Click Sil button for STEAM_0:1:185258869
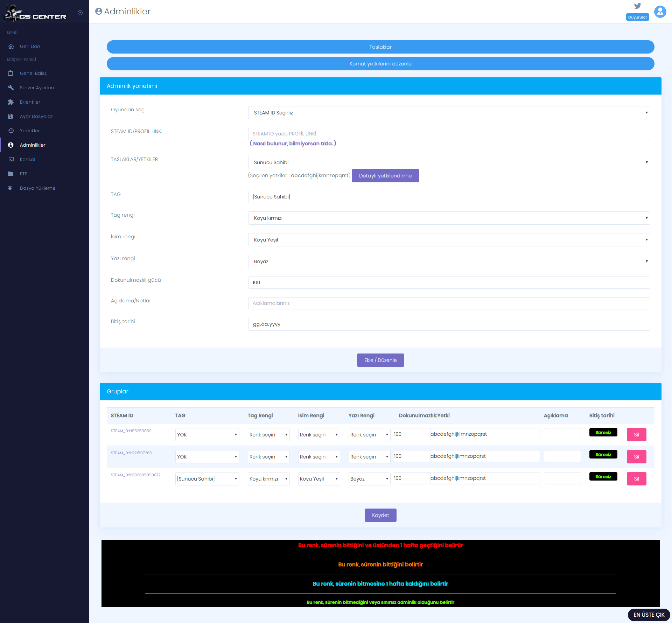 coord(636,435)
